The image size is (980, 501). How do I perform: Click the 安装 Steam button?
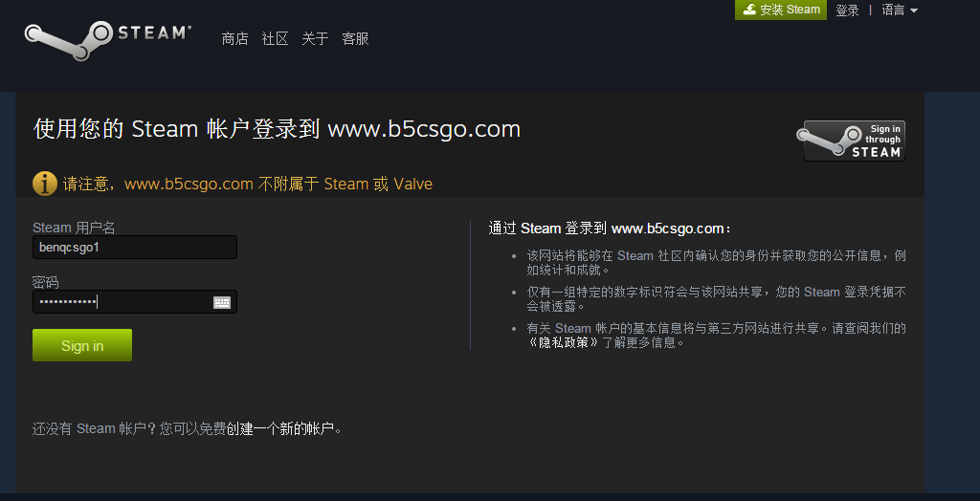point(781,10)
